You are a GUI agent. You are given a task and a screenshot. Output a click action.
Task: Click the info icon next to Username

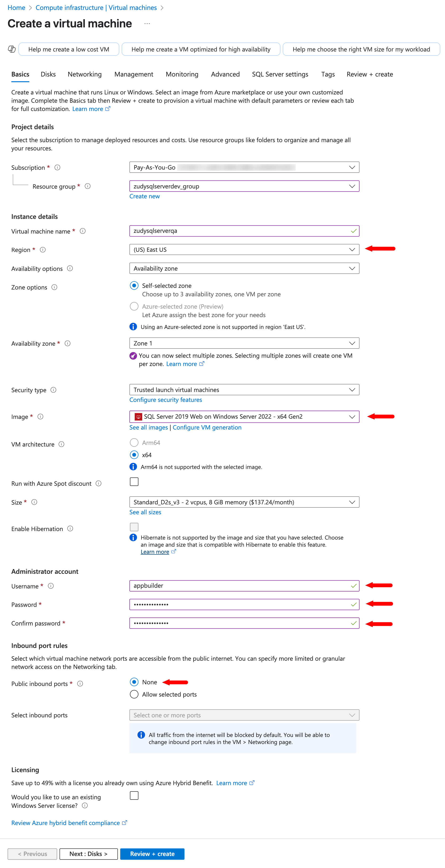(51, 586)
